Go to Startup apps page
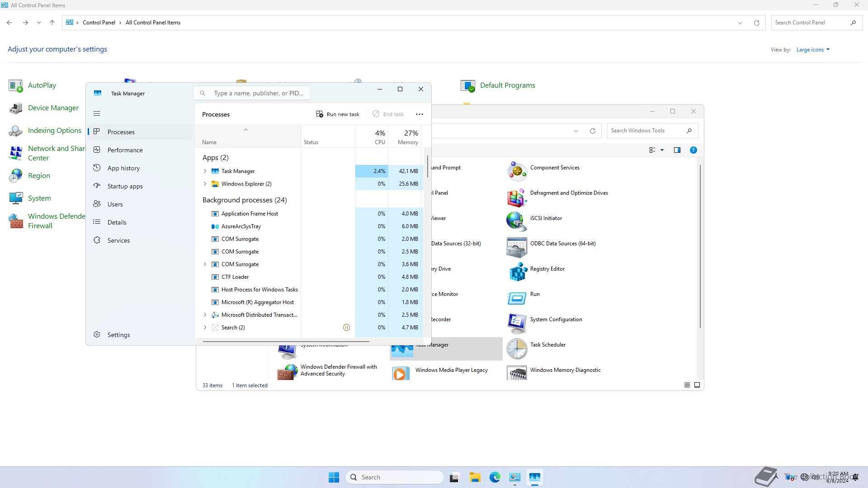This screenshot has height=488, width=868. (125, 186)
